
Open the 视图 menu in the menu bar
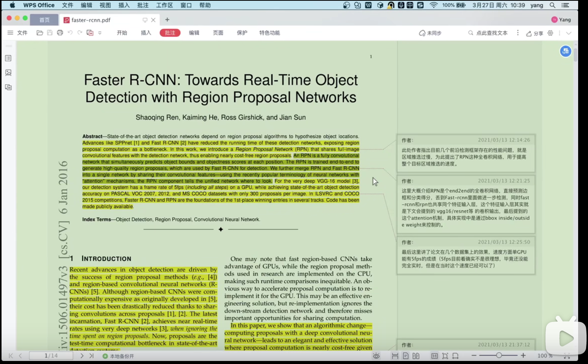click(x=105, y=5)
